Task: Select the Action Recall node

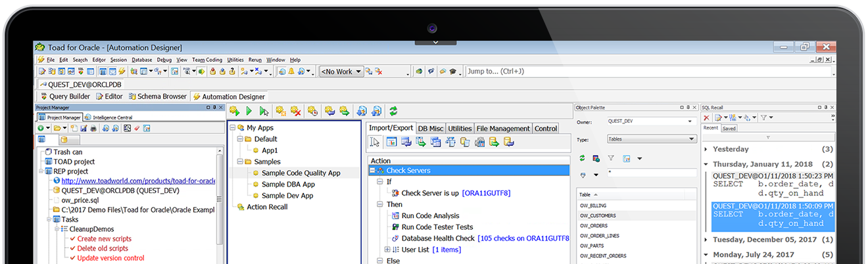Action: click(x=267, y=207)
